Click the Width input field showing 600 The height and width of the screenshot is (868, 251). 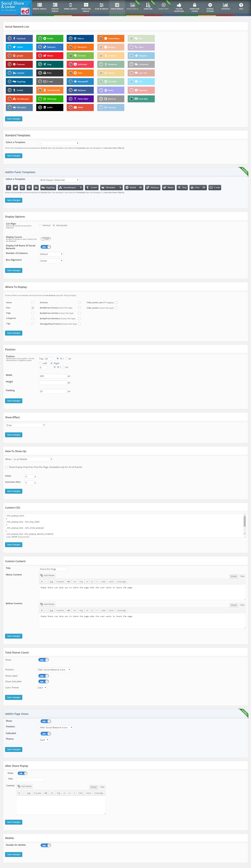(x=53, y=376)
